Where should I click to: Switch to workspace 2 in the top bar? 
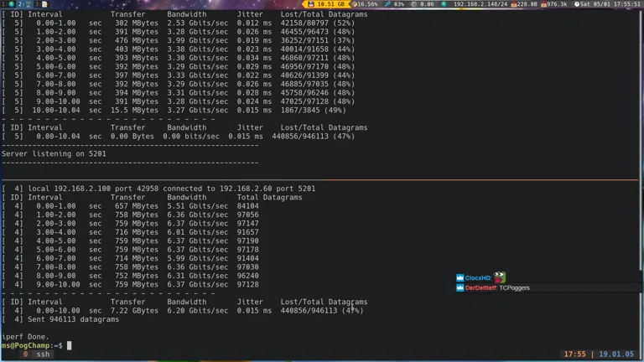(x=22, y=4)
